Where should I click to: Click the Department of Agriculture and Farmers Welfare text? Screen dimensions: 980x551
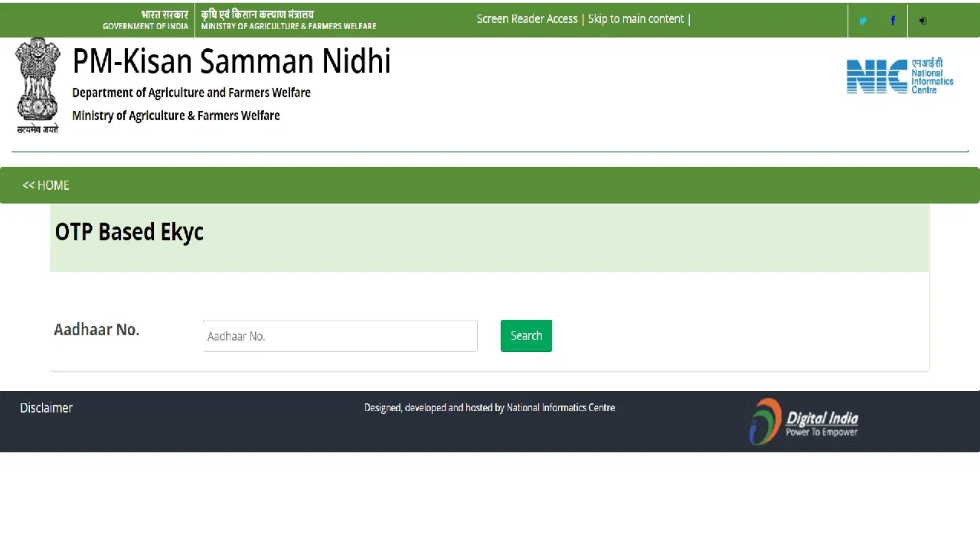coord(191,93)
